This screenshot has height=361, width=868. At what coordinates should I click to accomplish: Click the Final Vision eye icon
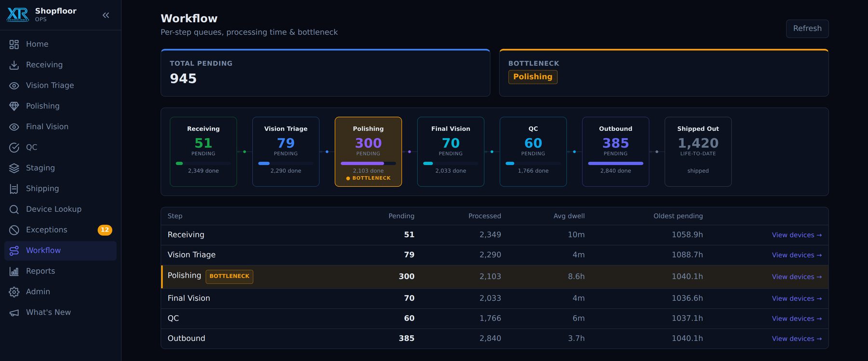point(14,127)
